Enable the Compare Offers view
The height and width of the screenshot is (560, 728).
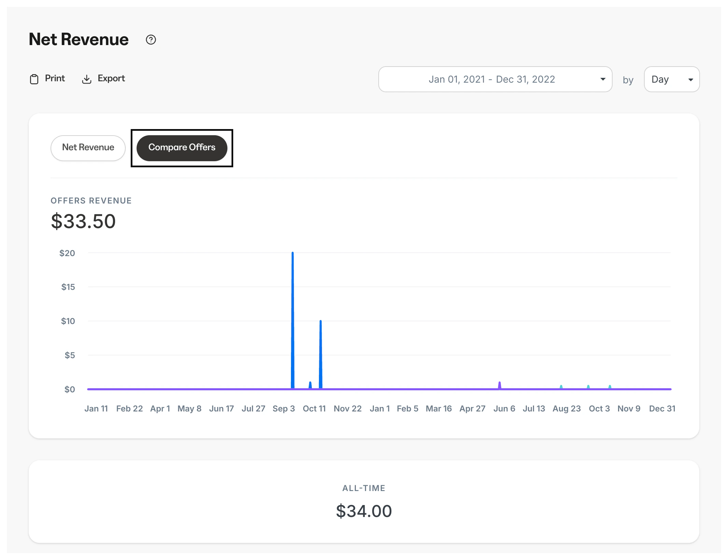coord(182,148)
